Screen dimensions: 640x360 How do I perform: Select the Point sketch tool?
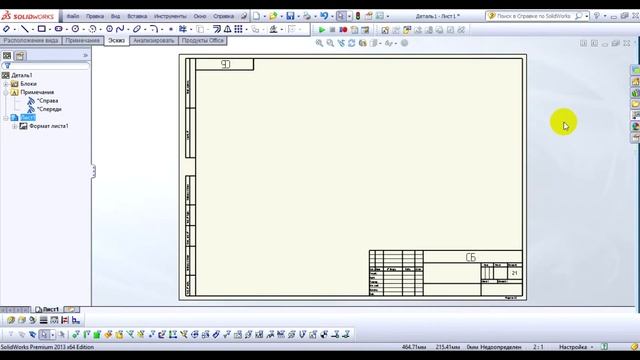(x=171, y=29)
